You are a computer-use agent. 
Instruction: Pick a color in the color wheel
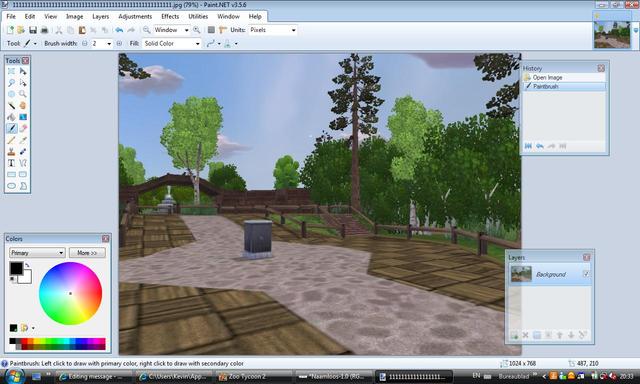click(x=70, y=293)
